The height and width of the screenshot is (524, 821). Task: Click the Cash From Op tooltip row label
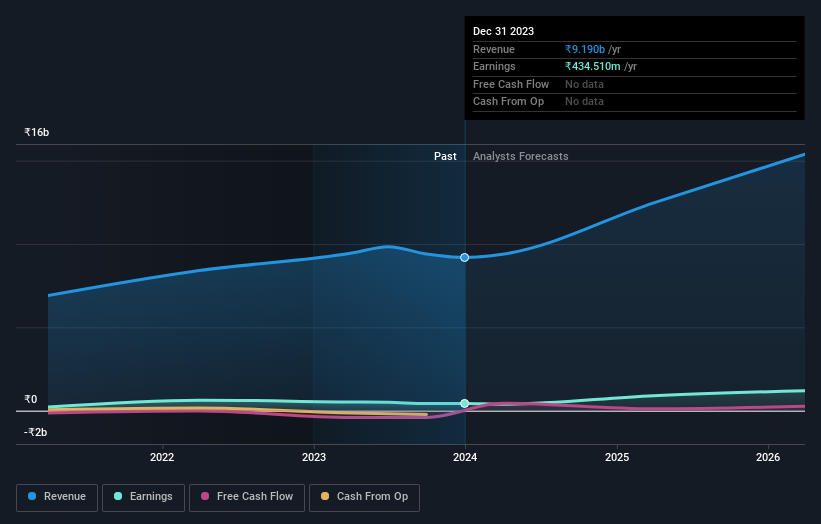[508, 102]
